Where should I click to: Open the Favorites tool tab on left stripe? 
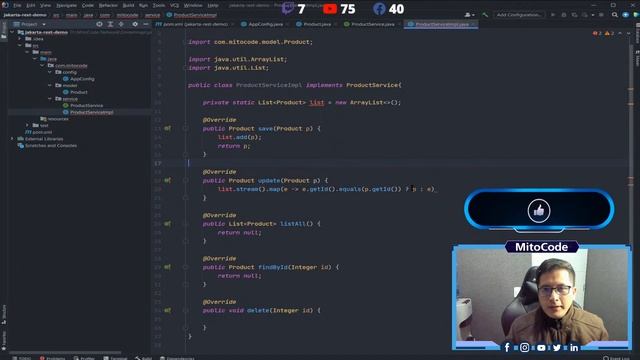(4, 340)
